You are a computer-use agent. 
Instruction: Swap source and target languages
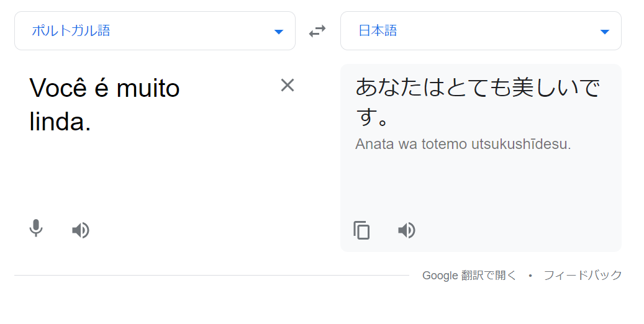(x=317, y=31)
